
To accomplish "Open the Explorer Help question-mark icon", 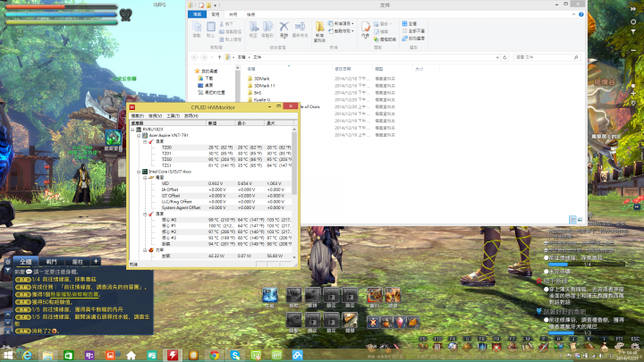I will (x=580, y=14).
